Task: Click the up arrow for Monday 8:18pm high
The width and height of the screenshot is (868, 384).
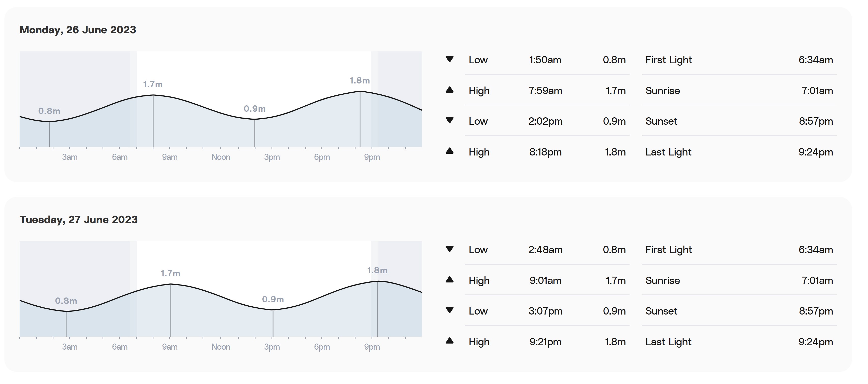Action: [x=449, y=151]
